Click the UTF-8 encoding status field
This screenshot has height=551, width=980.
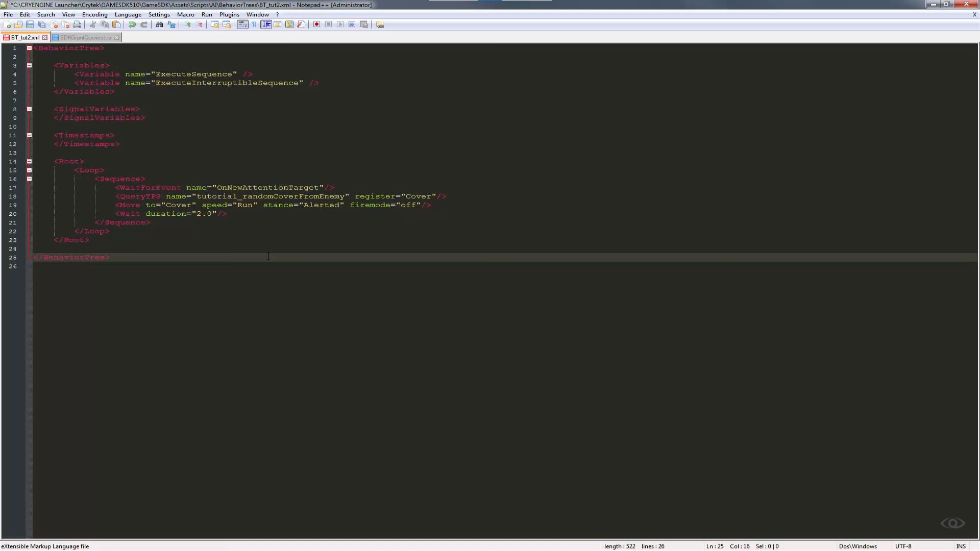pyautogui.click(x=903, y=546)
